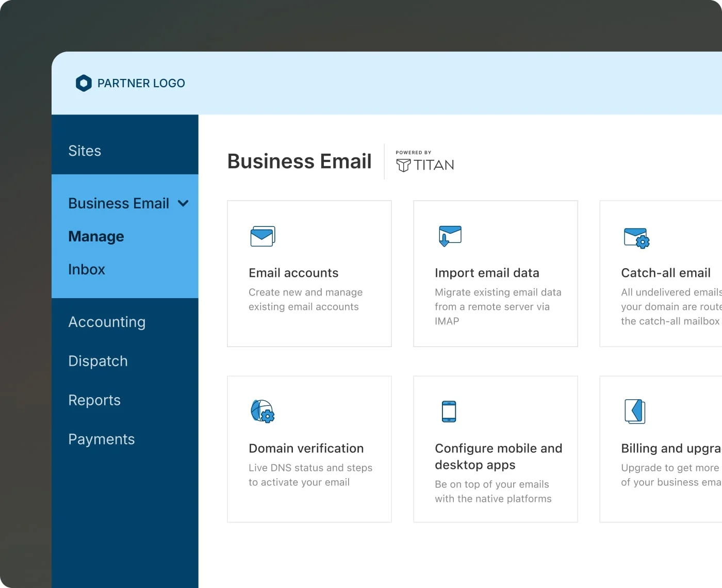Go to Dispatch in the sidebar

tap(98, 361)
